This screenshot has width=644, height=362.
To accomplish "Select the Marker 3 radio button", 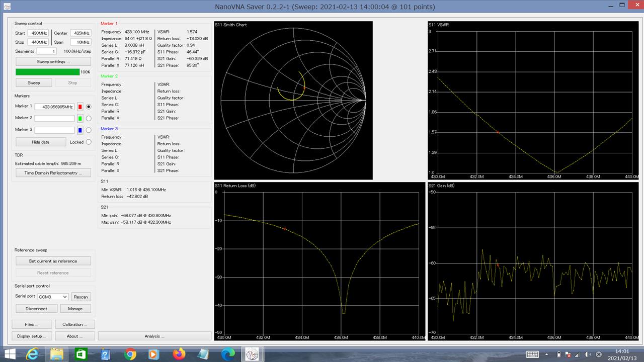I will [89, 130].
